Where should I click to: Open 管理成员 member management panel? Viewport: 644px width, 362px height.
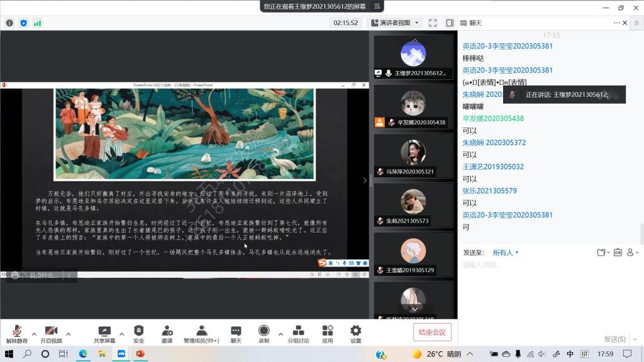[201, 333]
